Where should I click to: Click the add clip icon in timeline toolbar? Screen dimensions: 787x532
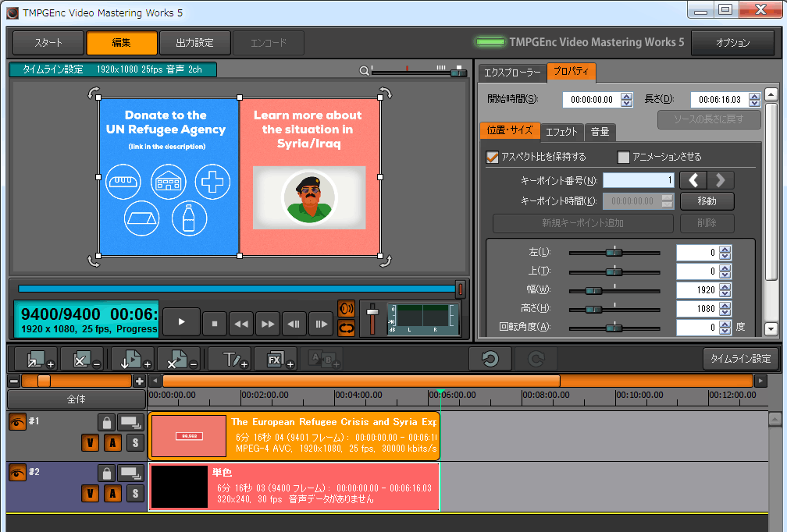pyautogui.click(x=36, y=359)
